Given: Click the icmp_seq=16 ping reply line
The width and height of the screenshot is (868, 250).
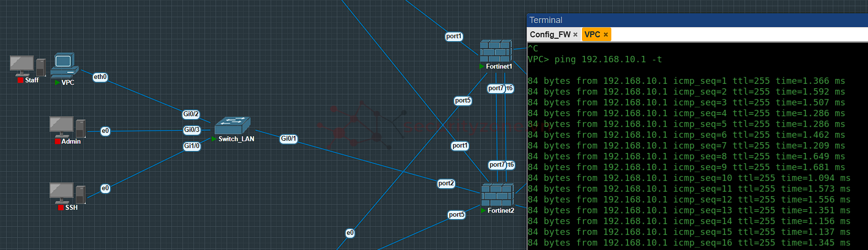Looking at the screenshot, I should 689,243.
